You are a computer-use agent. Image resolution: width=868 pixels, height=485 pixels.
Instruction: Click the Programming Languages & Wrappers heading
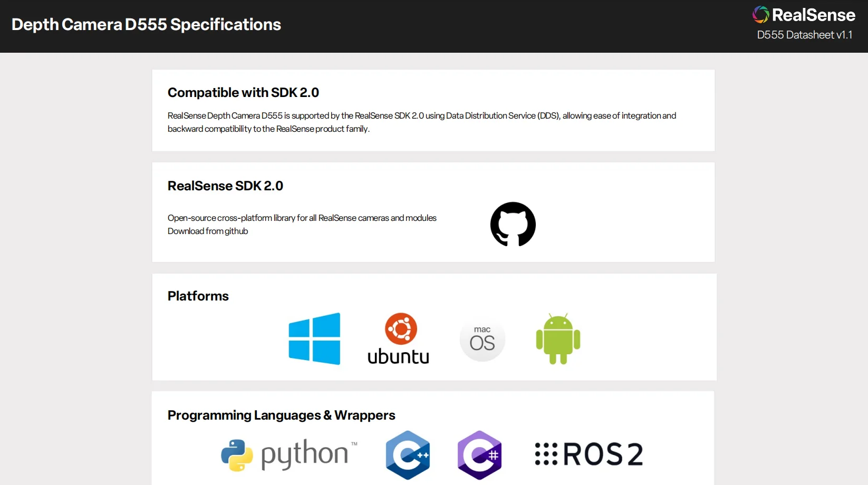click(281, 415)
